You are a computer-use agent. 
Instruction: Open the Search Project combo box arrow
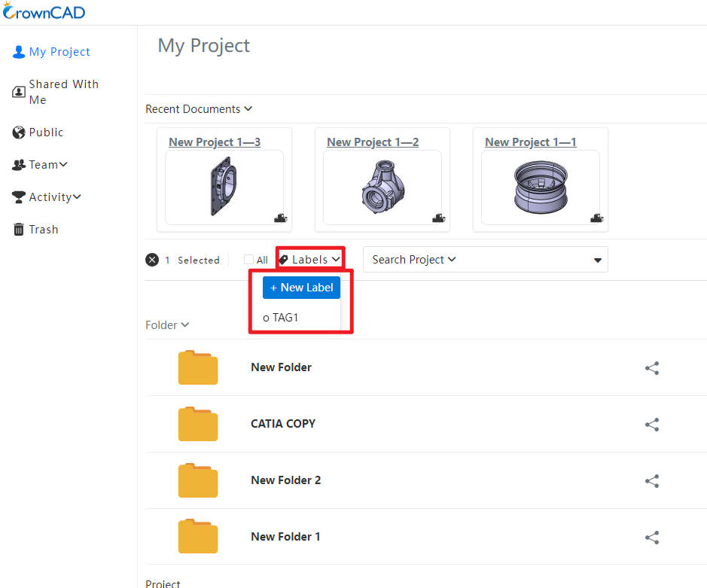point(597,260)
